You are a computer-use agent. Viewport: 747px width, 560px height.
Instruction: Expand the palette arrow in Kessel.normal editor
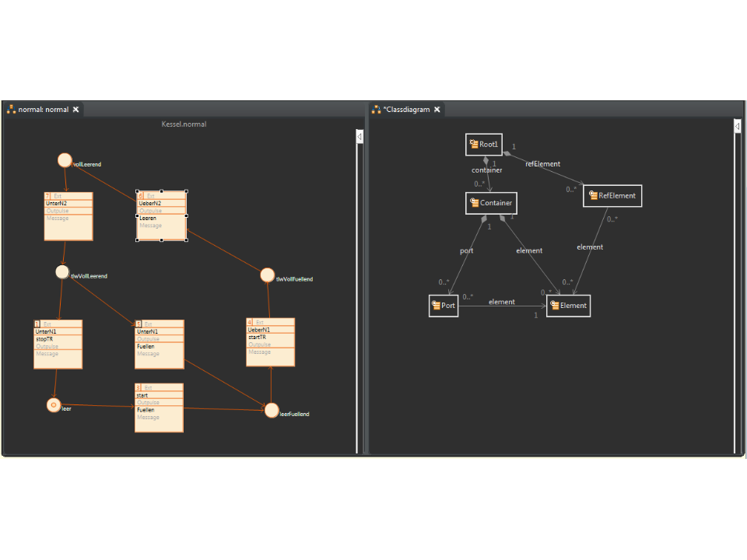(359, 137)
